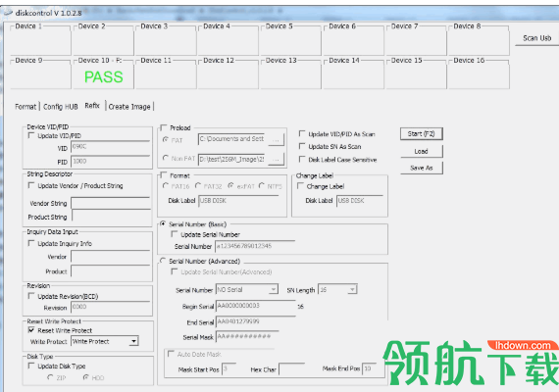Tick the Change Label checkbox

[300, 186]
